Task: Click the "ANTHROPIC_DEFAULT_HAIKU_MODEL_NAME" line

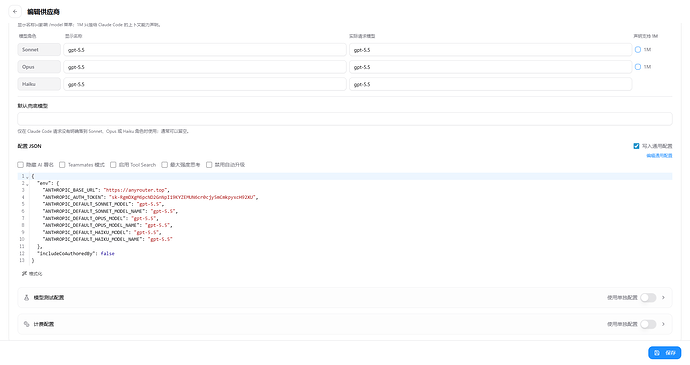Action: tap(107, 240)
